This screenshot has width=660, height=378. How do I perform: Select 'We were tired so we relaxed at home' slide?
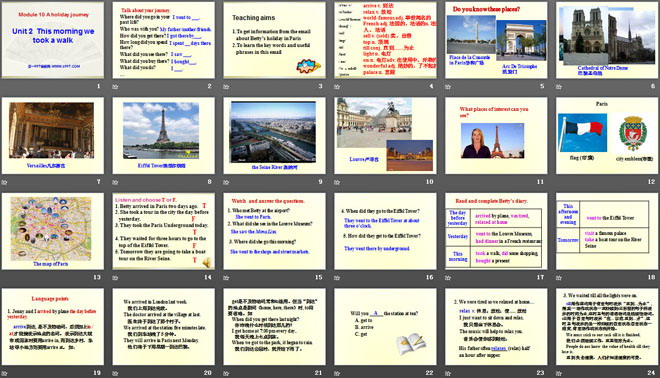pos(496,327)
